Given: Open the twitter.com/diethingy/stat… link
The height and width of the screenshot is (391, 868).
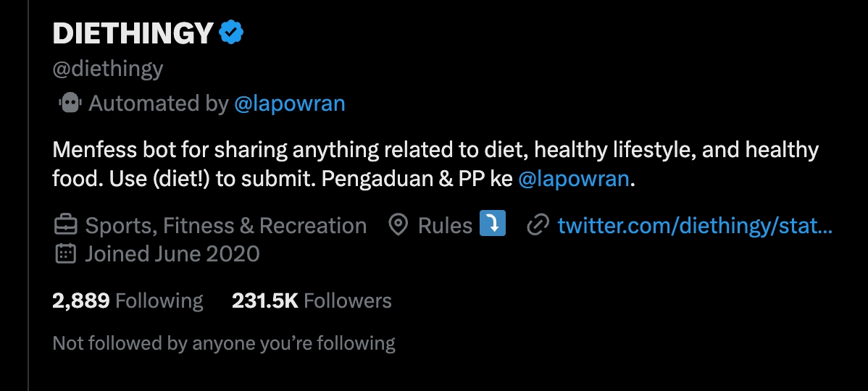Looking at the screenshot, I should tap(695, 225).
